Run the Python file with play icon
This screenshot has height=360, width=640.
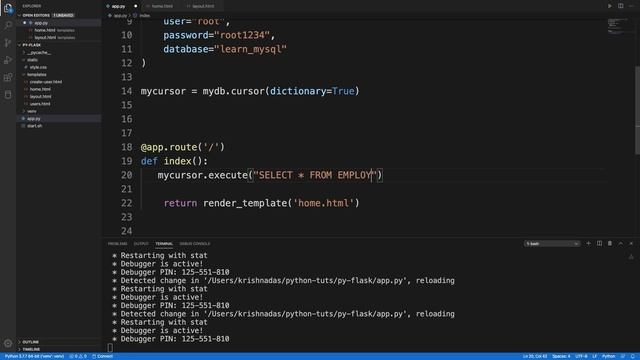pos(610,6)
